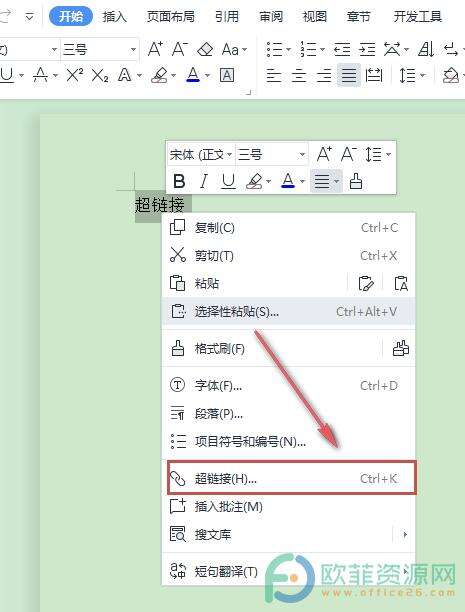Screen dimensions: 465x612
Task: Click the clear formatting eraser icon
Action: tap(205, 50)
